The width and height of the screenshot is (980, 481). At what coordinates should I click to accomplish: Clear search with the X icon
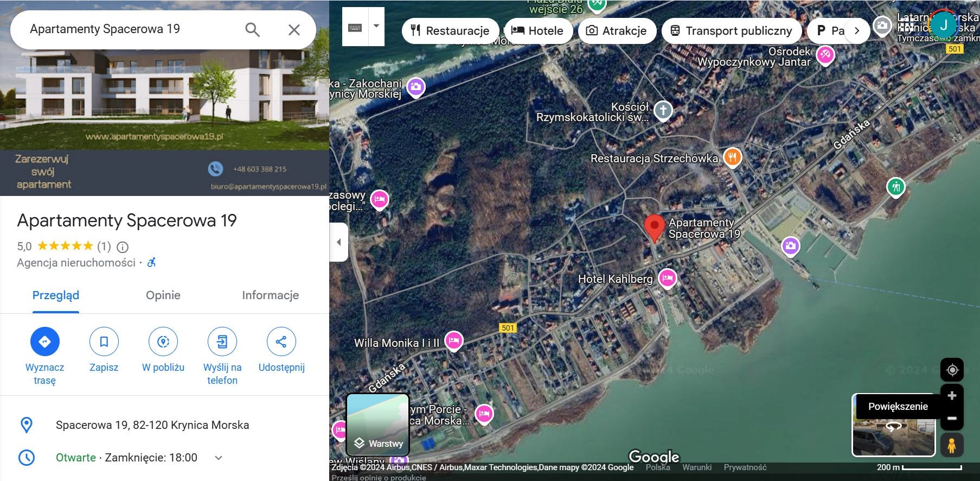[x=294, y=29]
